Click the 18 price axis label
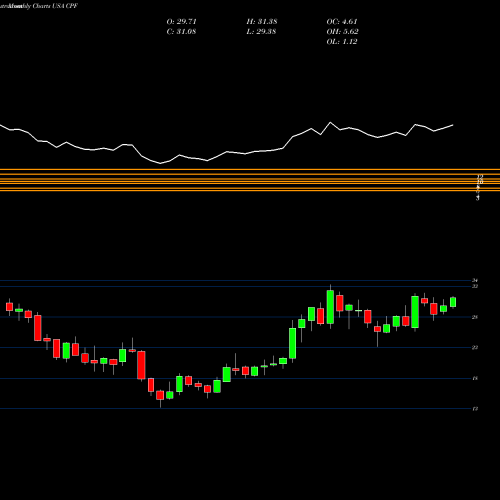The width and height of the screenshot is (500, 500). click(475, 378)
